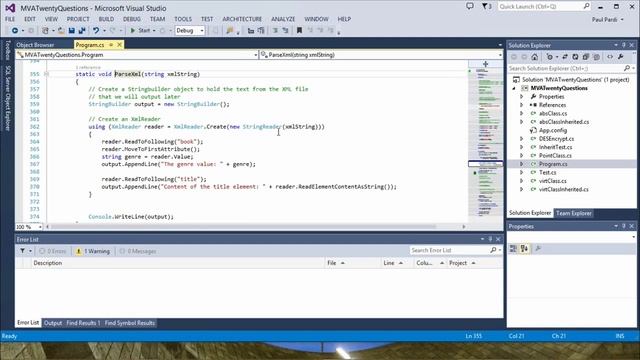Image resolution: width=640 pixels, height=360 pixels.
Task: Click the feedback speech bubble icon
Action: click(x=470, y=6)
